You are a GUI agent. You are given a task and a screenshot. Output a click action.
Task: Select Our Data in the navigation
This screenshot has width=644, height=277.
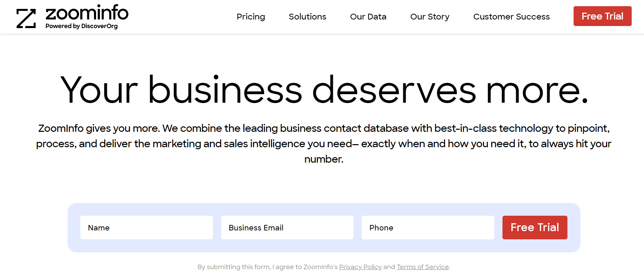(368, 16)
